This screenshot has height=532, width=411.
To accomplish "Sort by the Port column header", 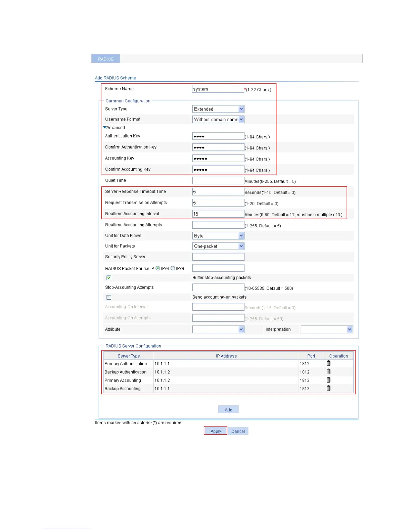I will click(x=311, y=356).
